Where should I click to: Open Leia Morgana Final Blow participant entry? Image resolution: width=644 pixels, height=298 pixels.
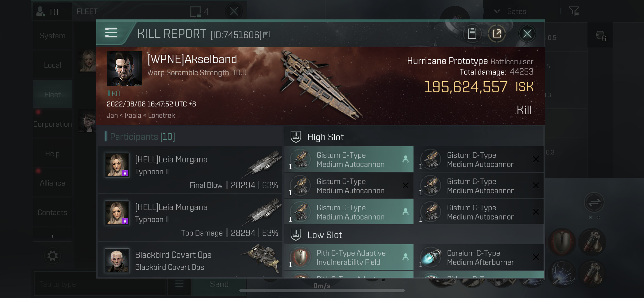pos(190,170)
